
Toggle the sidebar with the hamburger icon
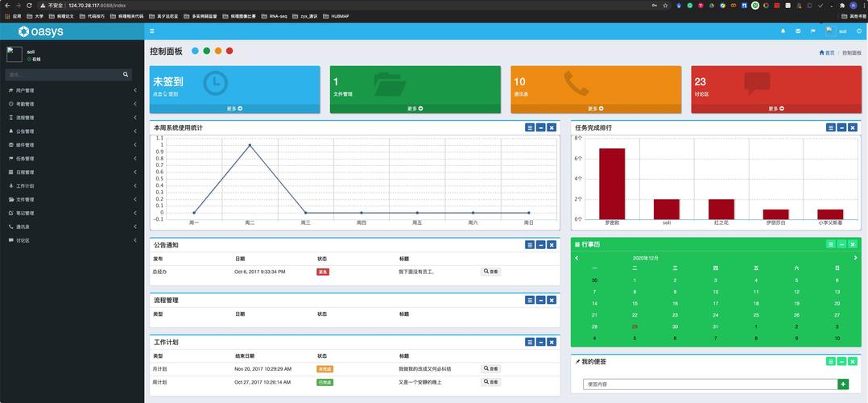[152, 31]
